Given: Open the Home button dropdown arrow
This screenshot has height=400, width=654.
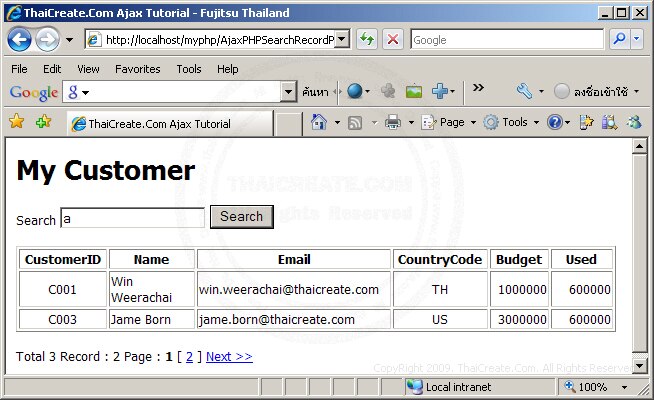Looking at the screenshot, I should (337, 123).
